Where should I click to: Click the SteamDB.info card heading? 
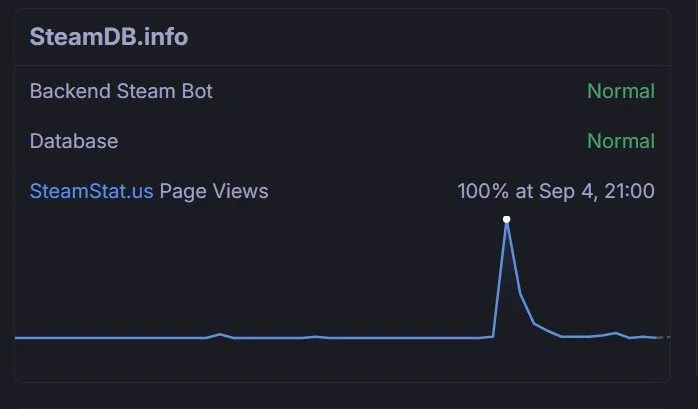coord(109,37)
